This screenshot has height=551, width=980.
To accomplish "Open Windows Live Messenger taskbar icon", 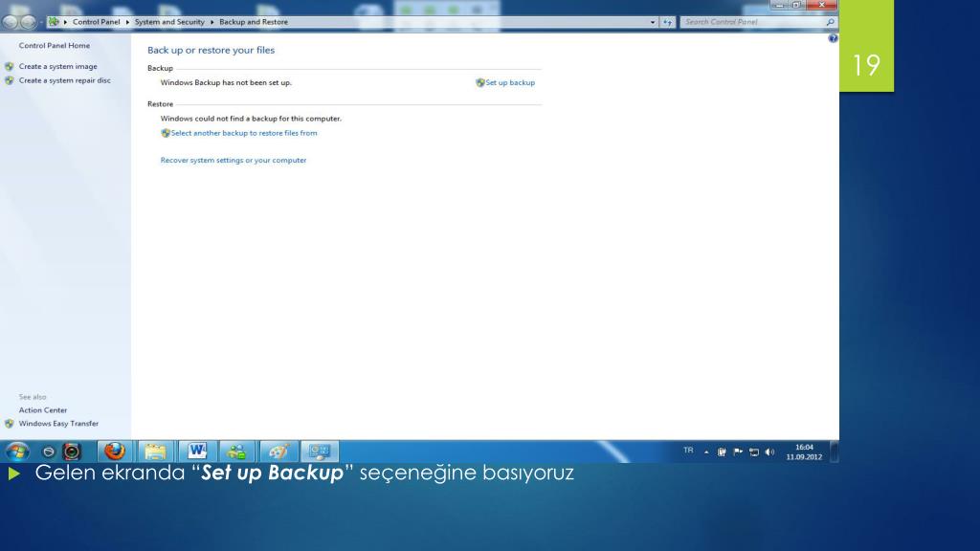I will (237, 452).
